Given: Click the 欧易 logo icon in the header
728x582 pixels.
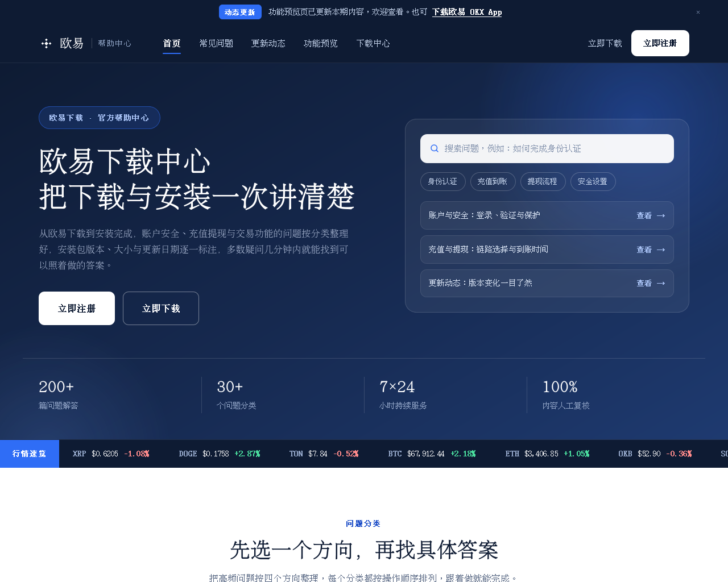Looking at the screenshot, I should [x=46, y=43].
